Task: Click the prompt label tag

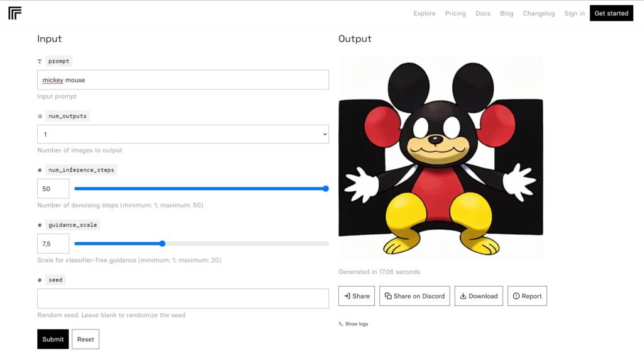Action: pos(58,61)
